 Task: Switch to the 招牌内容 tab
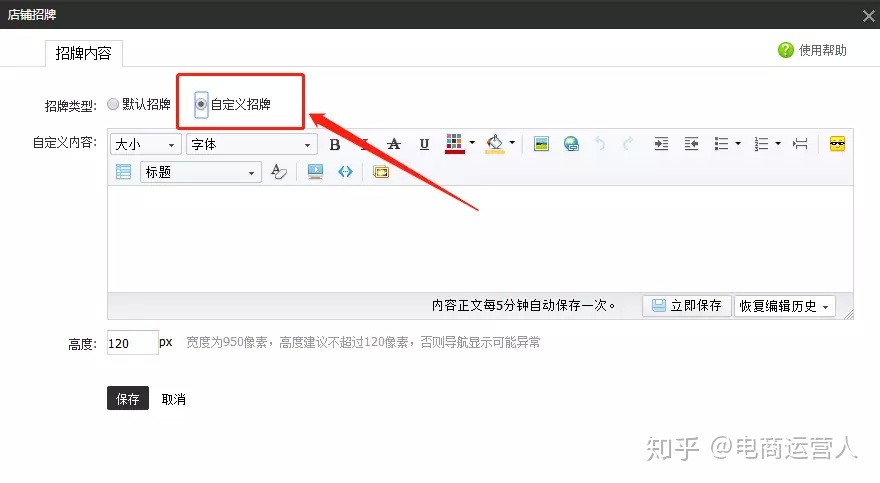[84, 53]
